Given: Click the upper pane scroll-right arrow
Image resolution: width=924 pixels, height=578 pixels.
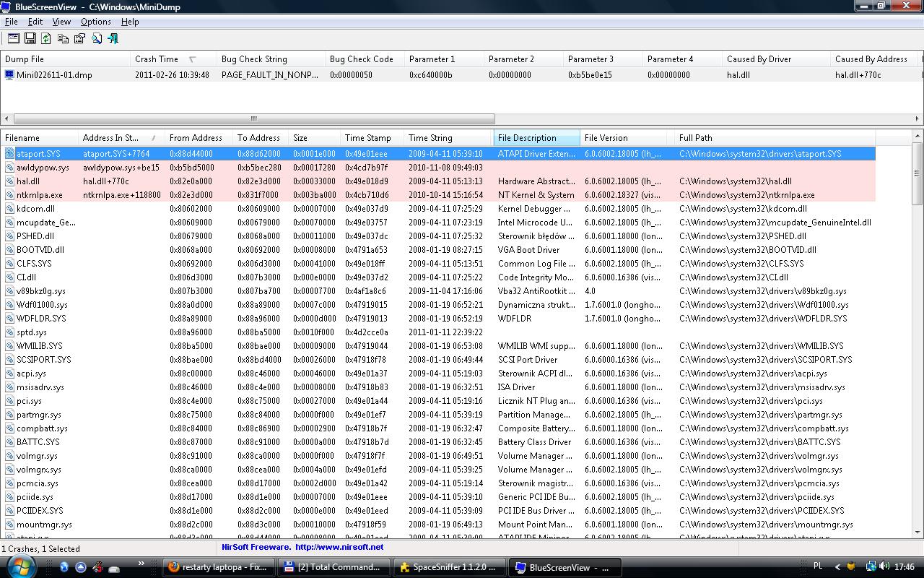Looking at the screenshot, I should 918,118.
